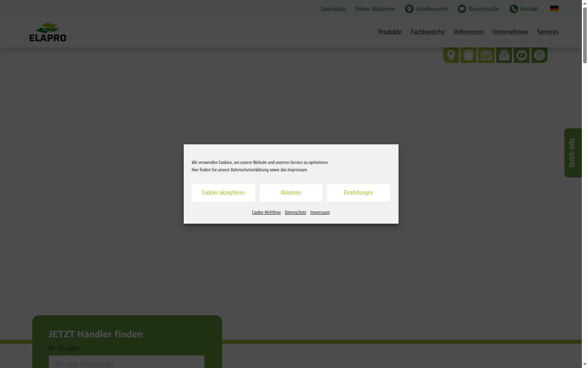Decline cookies with Ablehnen button
Image resolution: width=588 pixels, height=368 pixels.
pos(291,193)
